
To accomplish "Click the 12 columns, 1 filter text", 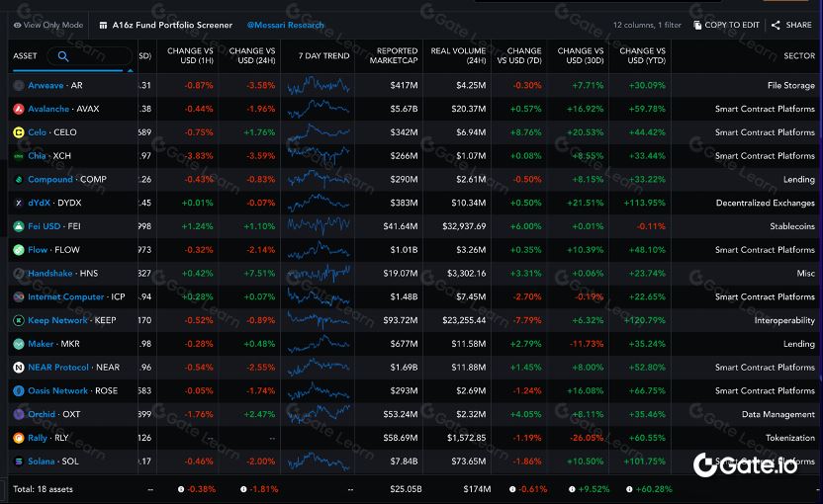I will pos(647,25).
